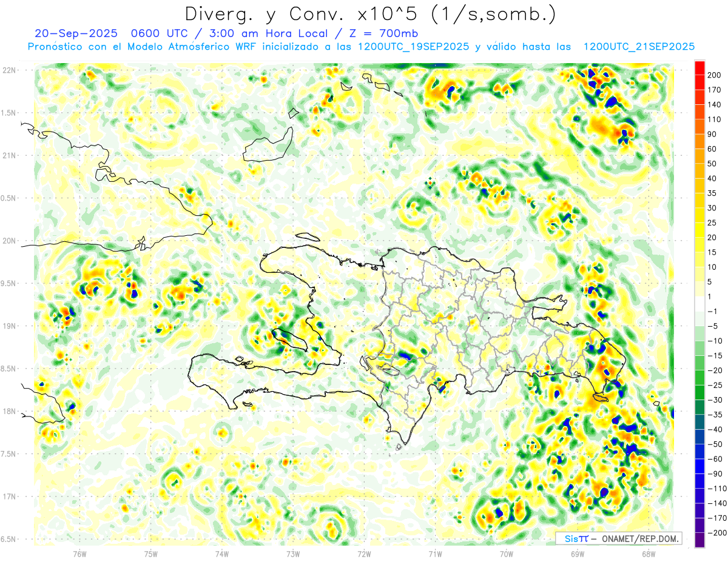728x562 pixels.
Task: Click the SisTT ONAMET/REP.DOM. watermark label
Action: click(618, 538)
